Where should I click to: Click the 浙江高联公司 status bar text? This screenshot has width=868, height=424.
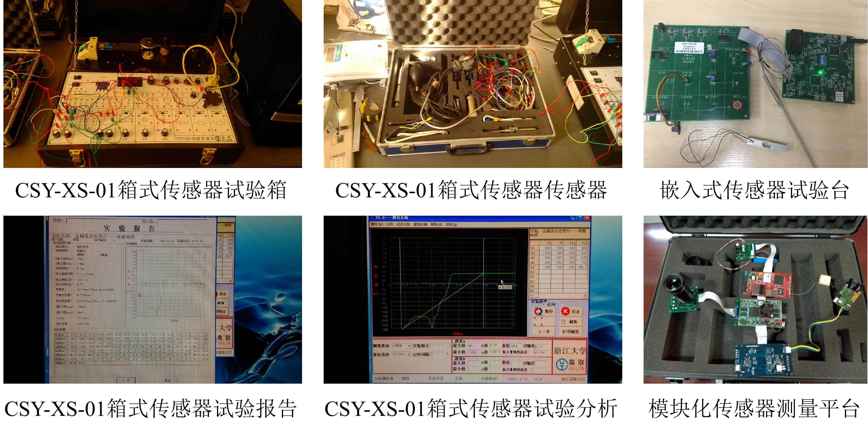tap(573, 379)
